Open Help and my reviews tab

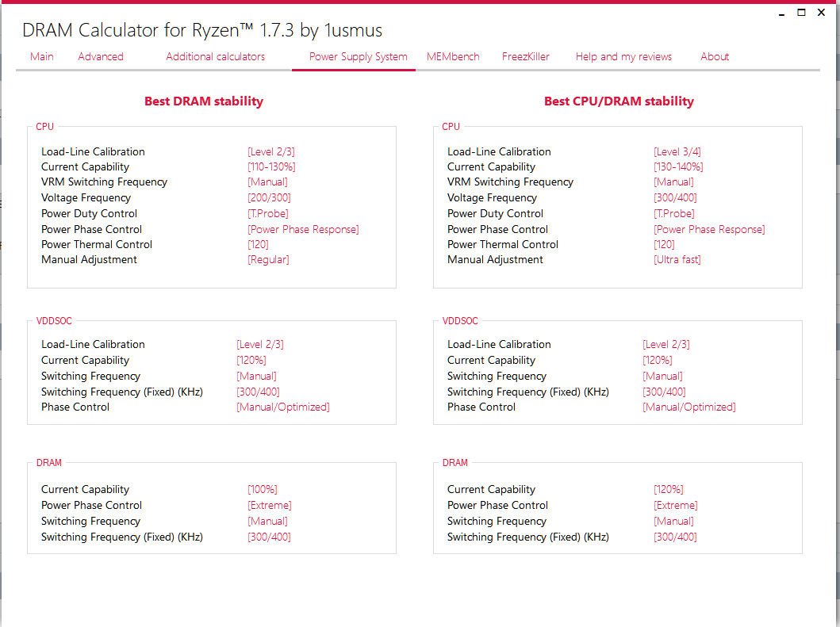[x=623, y=57]
